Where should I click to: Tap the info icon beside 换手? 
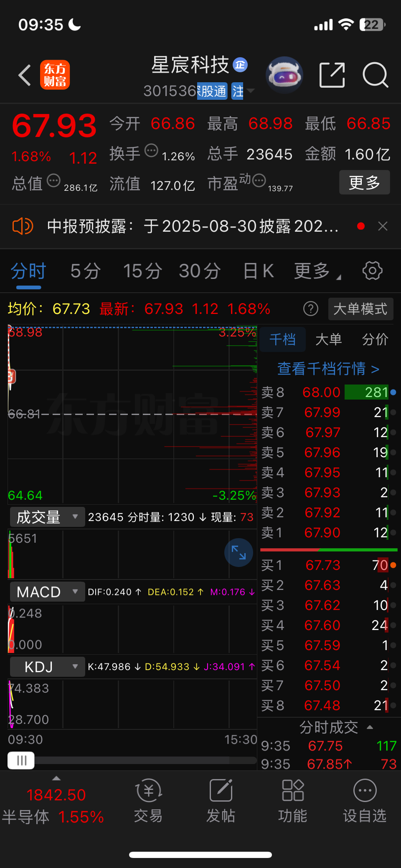pyautogui.click(x=151, y=150)
